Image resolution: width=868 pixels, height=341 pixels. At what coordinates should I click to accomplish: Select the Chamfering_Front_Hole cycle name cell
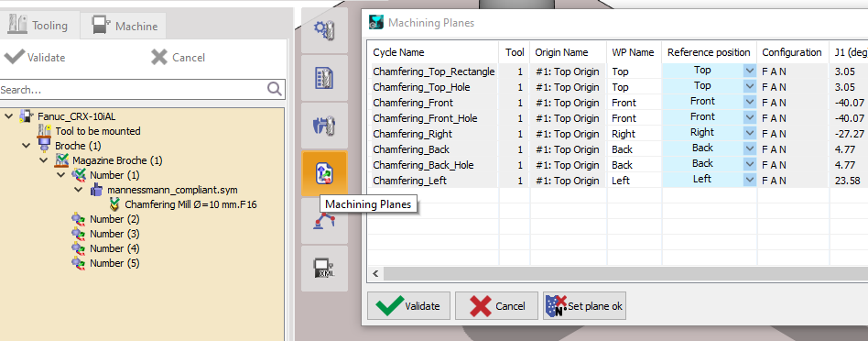[x=433, y=118]
